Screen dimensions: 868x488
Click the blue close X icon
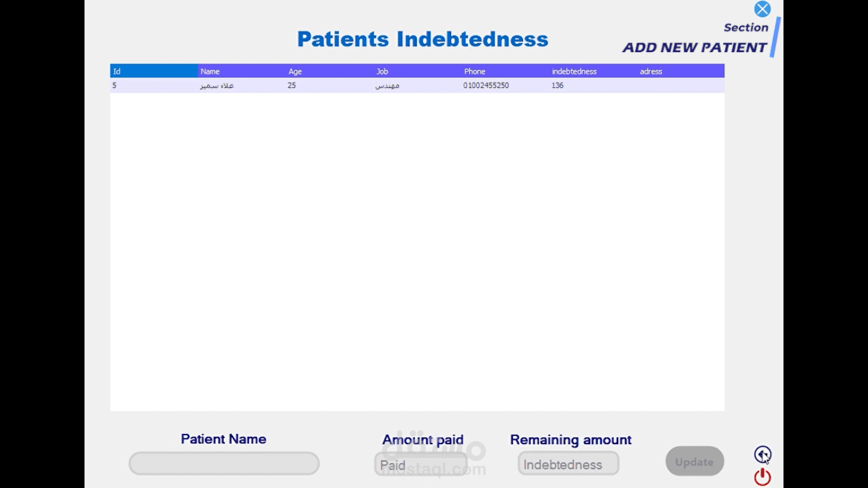pos(763,9)
